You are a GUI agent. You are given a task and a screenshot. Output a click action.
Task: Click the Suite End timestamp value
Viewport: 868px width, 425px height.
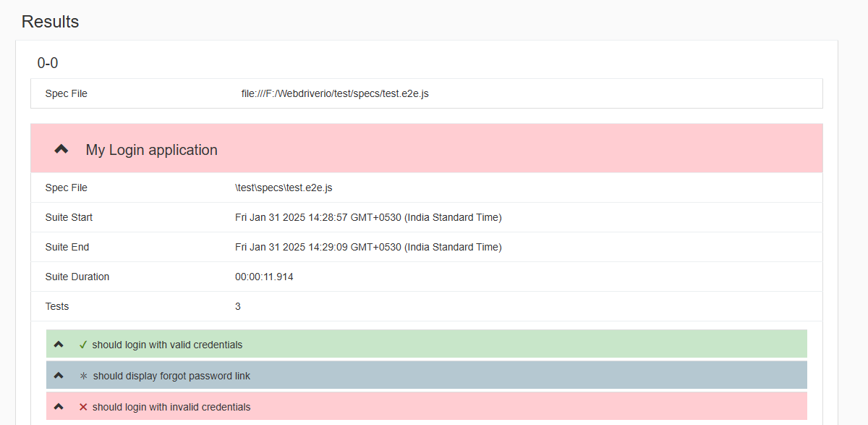[x=368, y=247]
